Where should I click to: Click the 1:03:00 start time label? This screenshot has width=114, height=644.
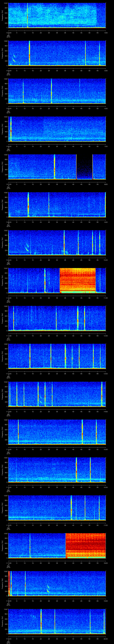click(x=9, y=33)
